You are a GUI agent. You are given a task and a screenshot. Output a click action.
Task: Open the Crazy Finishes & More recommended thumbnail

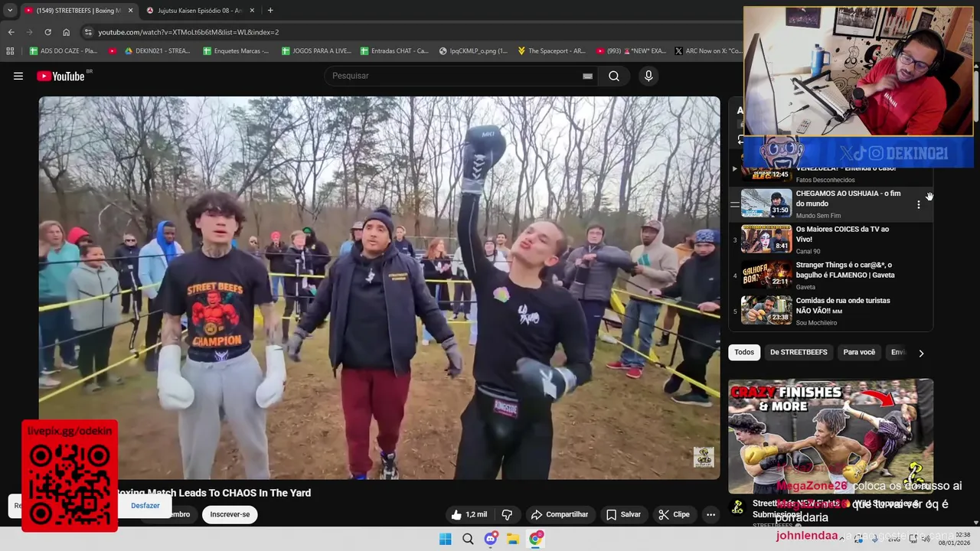(x=831, y=435)
